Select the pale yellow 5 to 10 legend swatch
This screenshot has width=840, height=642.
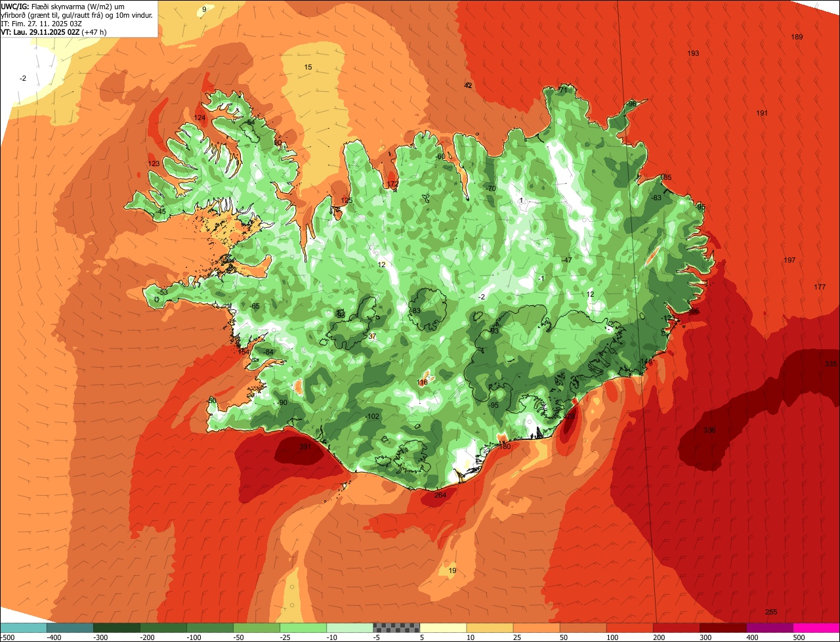(443, 628)
